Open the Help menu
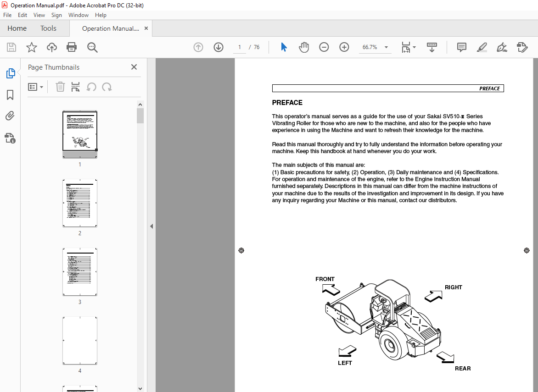Viewport: 538px width, 392px height. tap(101, 15)
